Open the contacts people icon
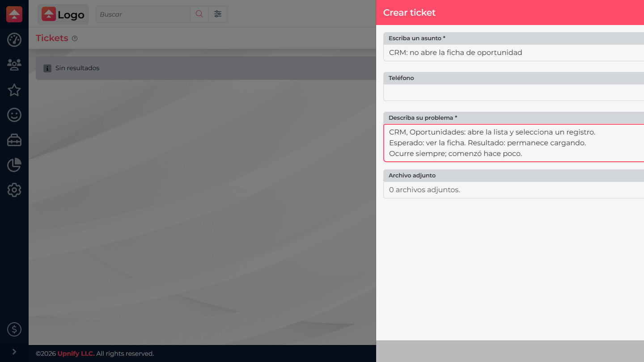Viewport: 644px width, 362px height. click(x=14, y=65)
